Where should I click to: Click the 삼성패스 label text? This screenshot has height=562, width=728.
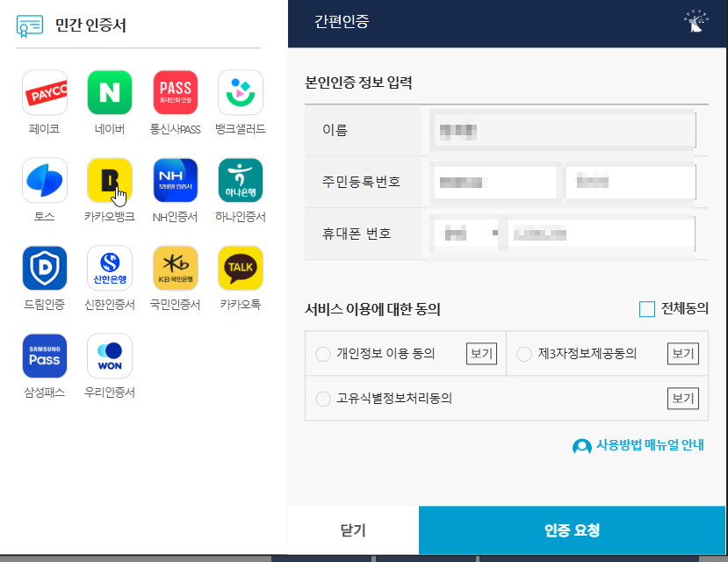[x=44, y=393]
